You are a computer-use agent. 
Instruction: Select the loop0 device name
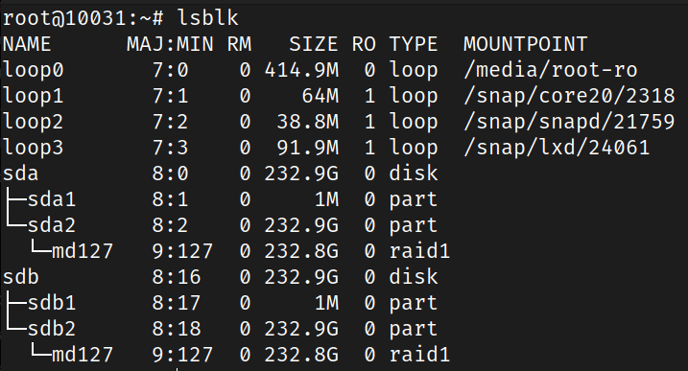click(33, 70)
